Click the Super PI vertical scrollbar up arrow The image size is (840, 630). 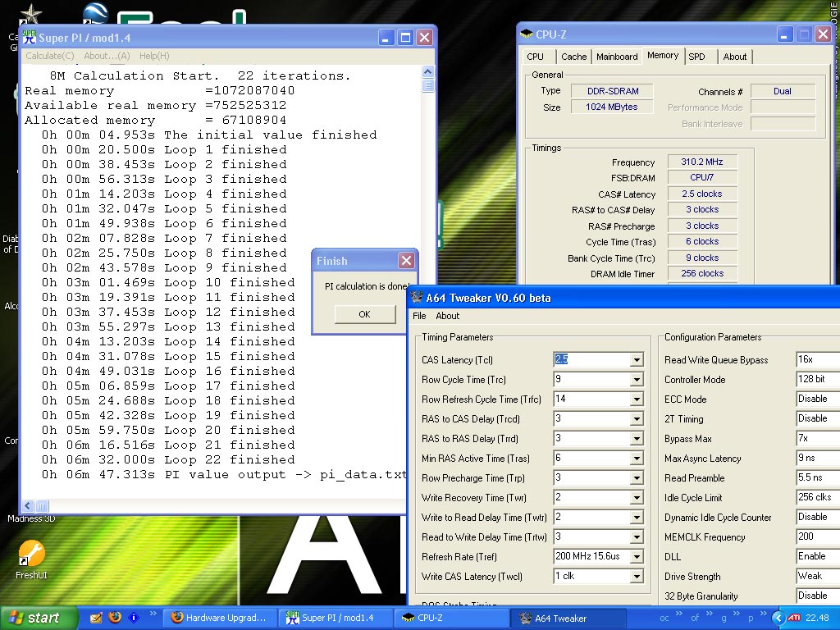click(427, 72)
